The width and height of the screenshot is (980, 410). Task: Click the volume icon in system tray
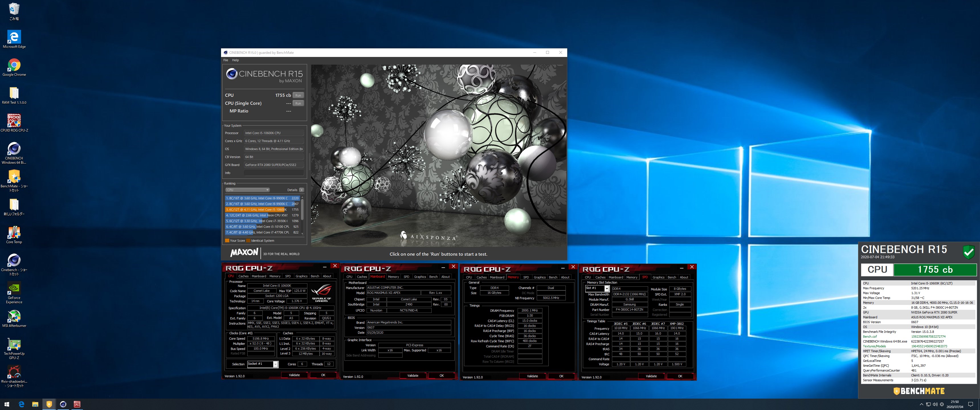click(935, 404)
